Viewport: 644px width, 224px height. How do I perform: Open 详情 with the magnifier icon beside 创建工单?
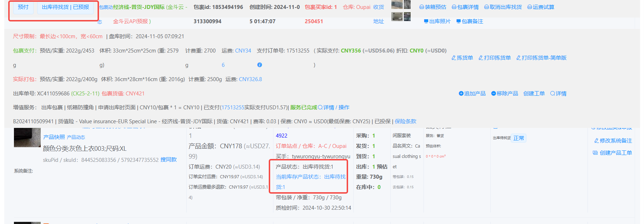[x=558, y=94]
